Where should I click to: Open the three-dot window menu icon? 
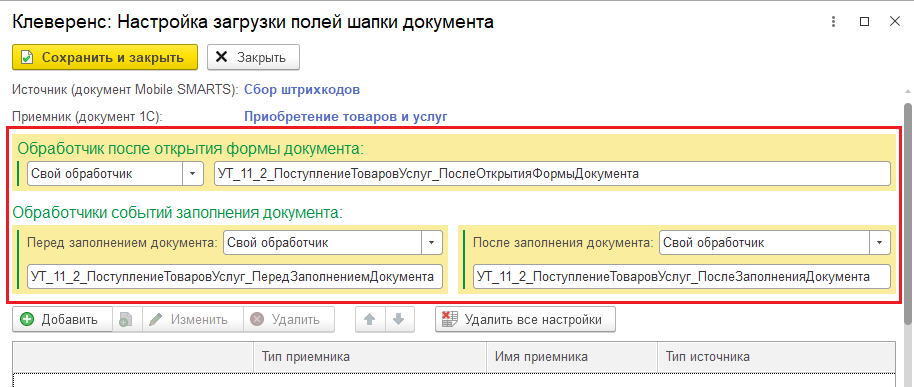click(x=834, y=22)
